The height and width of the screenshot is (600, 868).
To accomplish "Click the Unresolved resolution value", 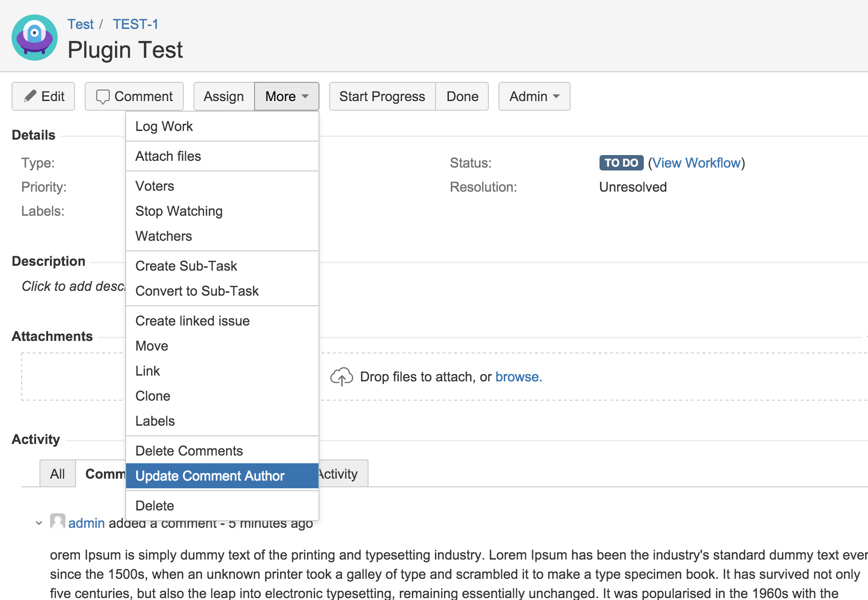I will 633,187.
